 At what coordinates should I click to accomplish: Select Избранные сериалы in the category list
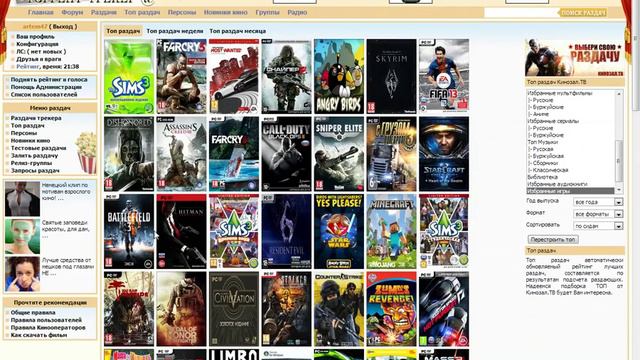point(553,121)
